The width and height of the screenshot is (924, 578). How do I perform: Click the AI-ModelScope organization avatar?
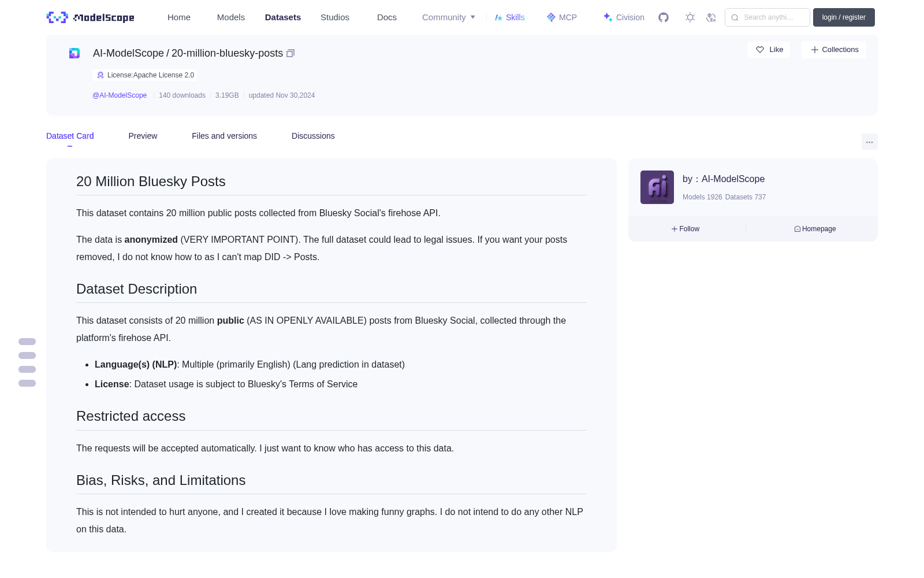[x=657, y=187]
